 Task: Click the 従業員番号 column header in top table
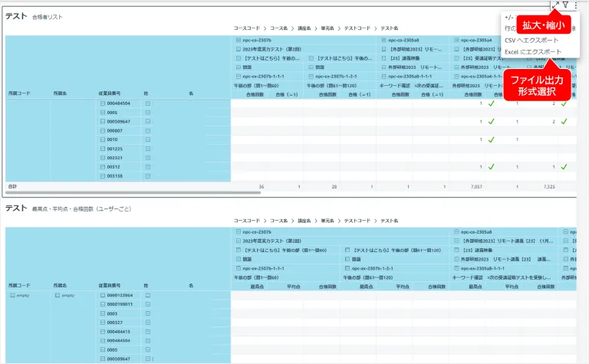[110, 93]
